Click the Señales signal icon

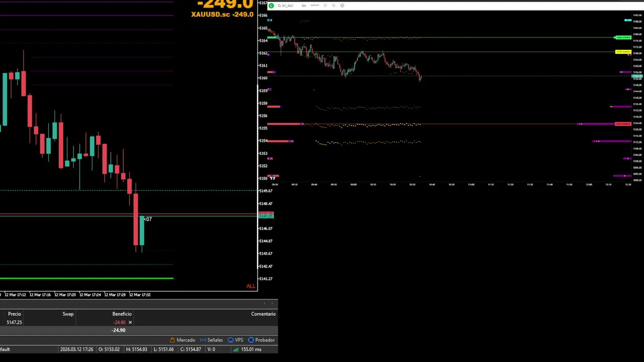[x=203, y=340]
